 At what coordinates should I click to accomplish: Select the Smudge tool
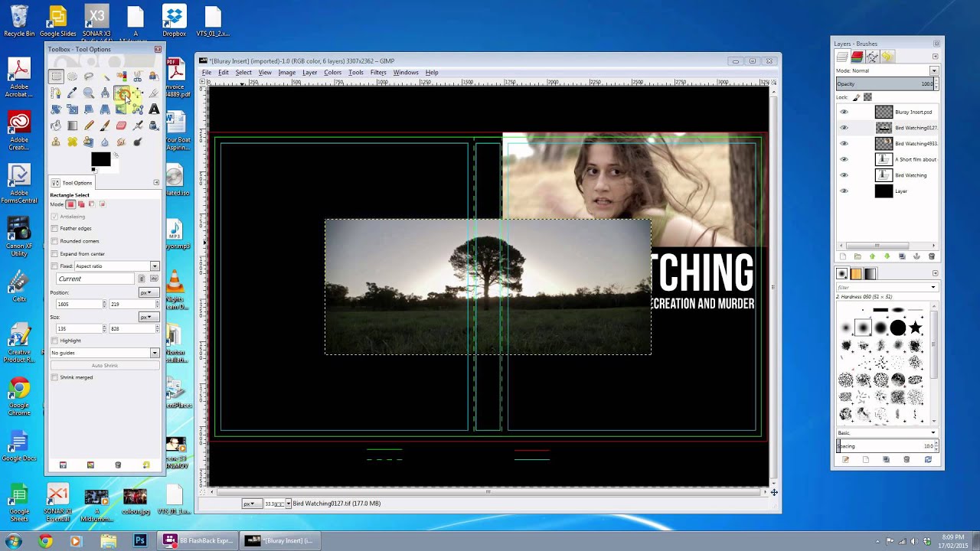pos(121,142)
